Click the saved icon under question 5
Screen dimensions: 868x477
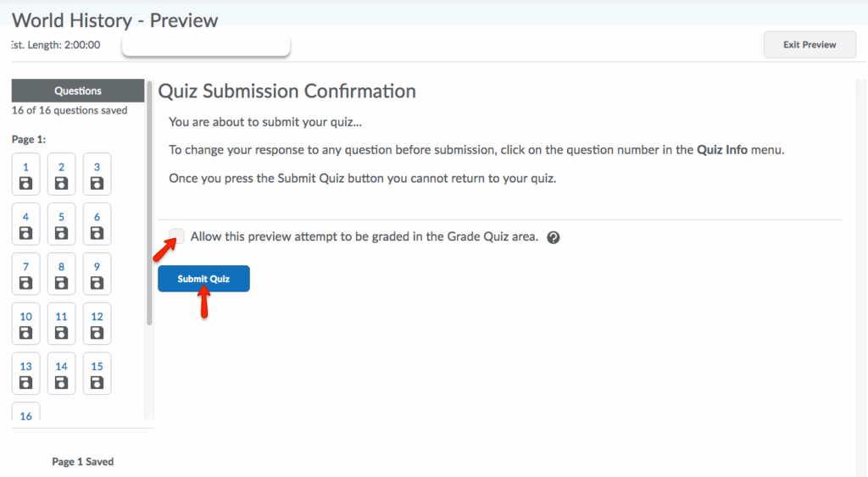point(61,233)
